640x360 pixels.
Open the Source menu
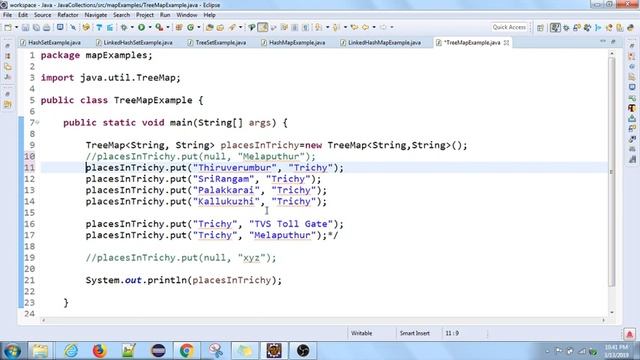(x=42, y=15)
